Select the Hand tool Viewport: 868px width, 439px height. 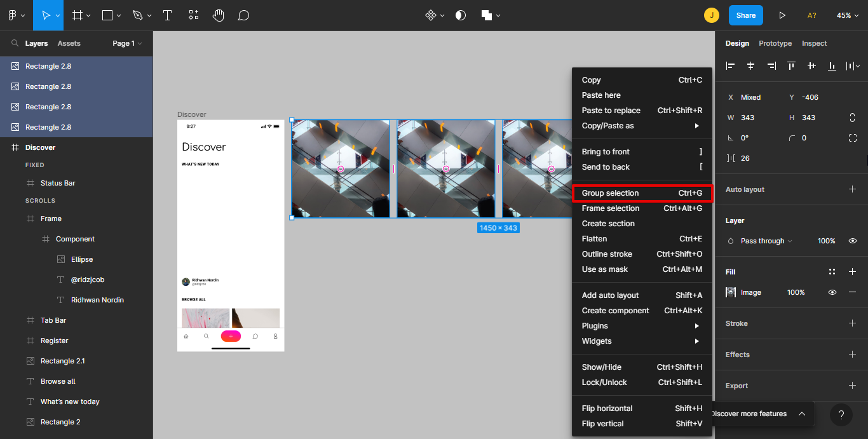pyautogui.click(x=219, y=15)
